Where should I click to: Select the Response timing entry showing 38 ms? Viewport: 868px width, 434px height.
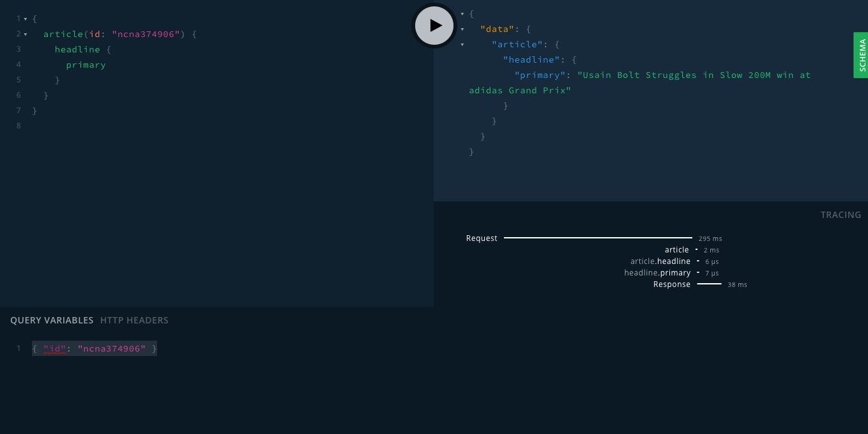(x=672, y=284)
